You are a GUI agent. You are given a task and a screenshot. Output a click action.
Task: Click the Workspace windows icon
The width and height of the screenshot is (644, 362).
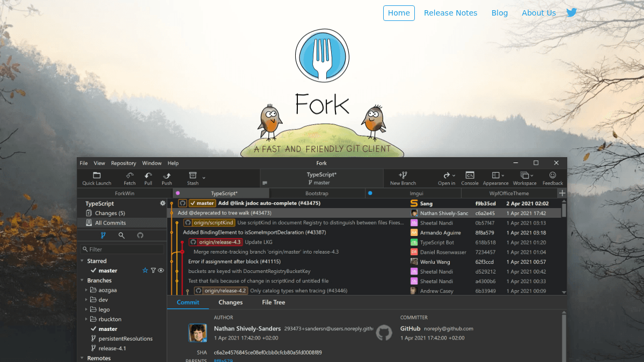[524, 175]
